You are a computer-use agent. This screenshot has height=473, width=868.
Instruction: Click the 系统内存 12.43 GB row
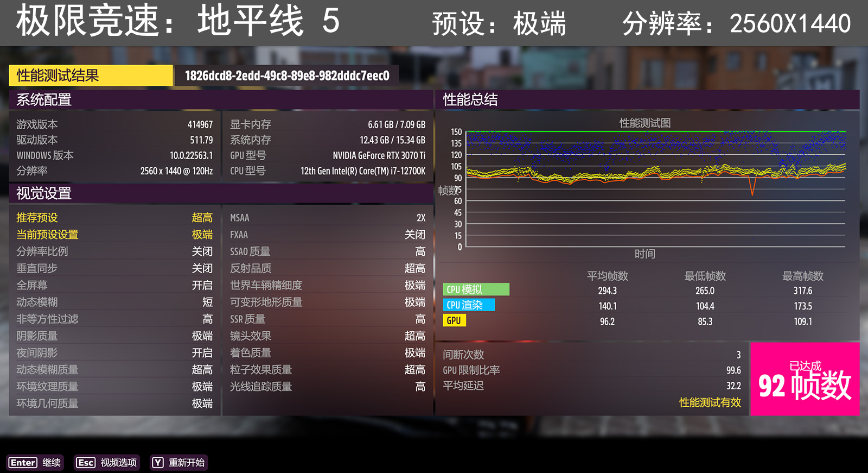pos(328,140)
